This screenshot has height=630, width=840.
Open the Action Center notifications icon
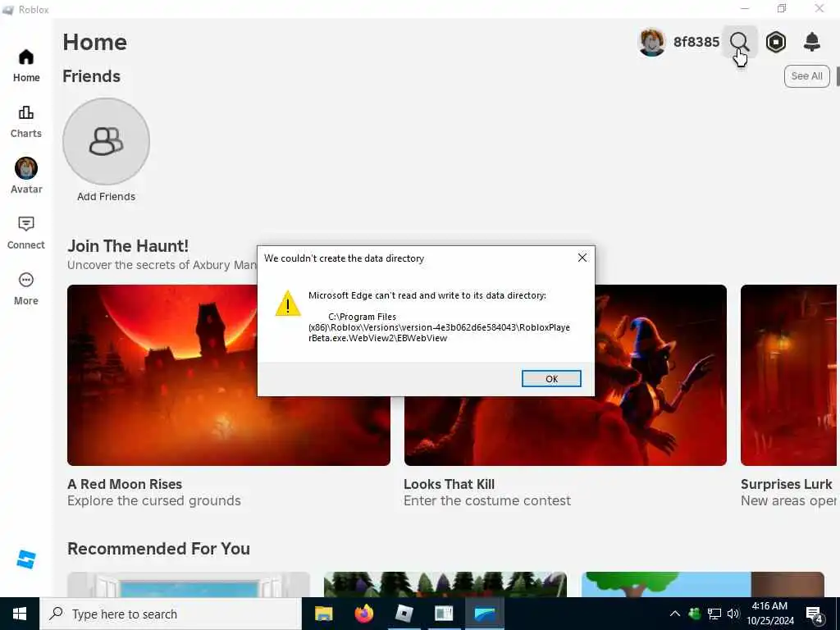(815, 614)
